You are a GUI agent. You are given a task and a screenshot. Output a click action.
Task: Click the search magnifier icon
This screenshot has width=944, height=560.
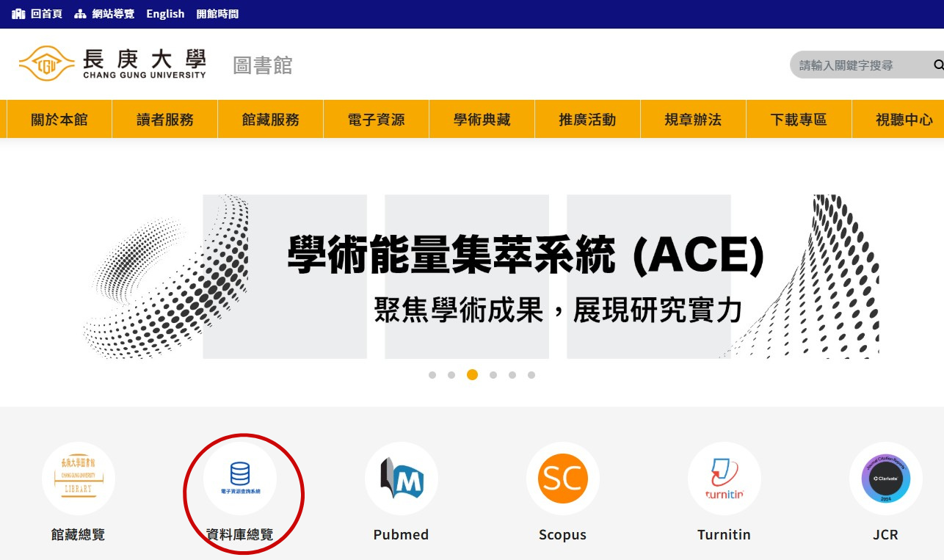pyautogui.click(x=937, y=65)
